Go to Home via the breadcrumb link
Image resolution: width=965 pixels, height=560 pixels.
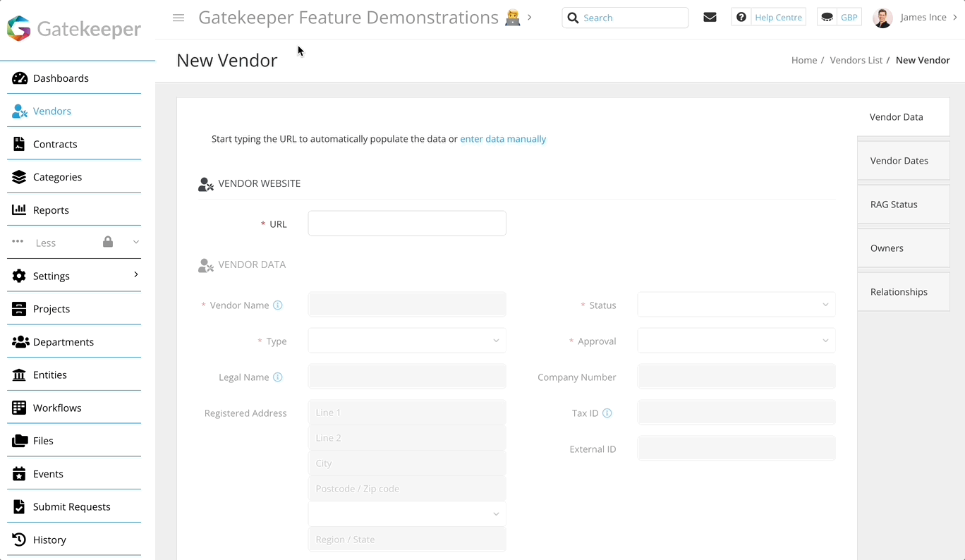[803, 60]
